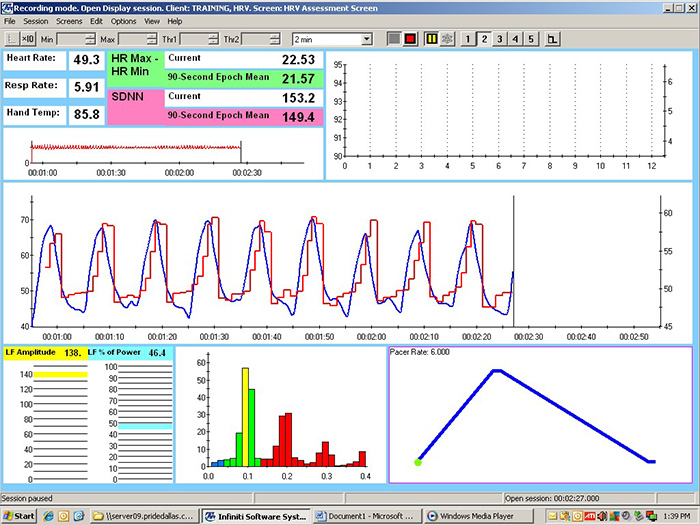The image size is (700, 525).
Task: Switch to screen 1 toggle button
Action: [x=468, y=38]
